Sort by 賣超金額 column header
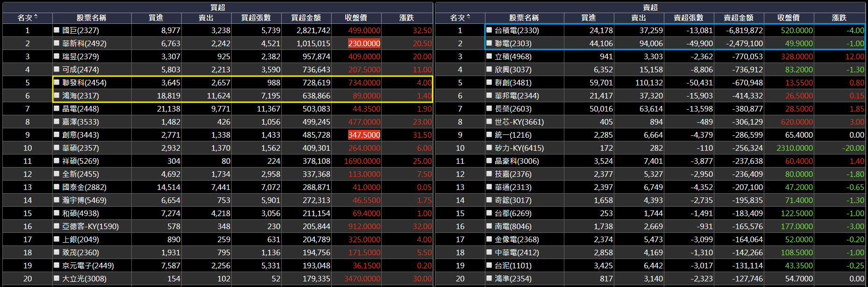This screenshot has height=287, width=868. pyautogui.click(x=739, y=18)
